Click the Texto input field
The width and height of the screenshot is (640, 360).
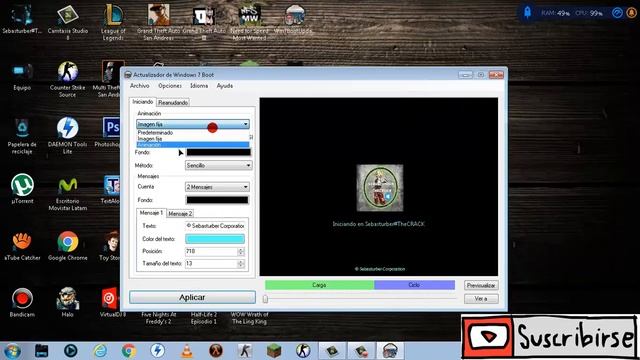coord(215,226)
